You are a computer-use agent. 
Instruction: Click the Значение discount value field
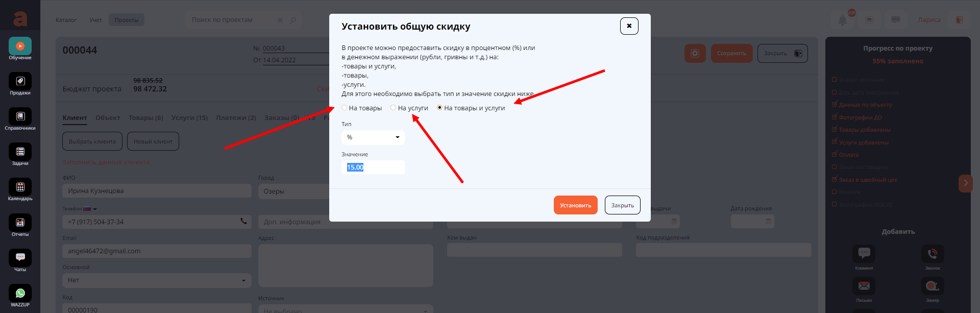pos(373,167)
